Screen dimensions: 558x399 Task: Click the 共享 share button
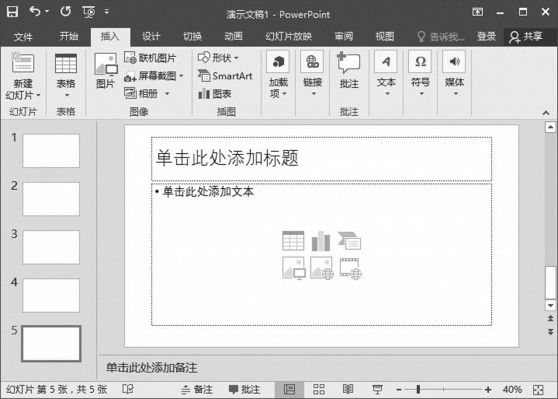527,37
